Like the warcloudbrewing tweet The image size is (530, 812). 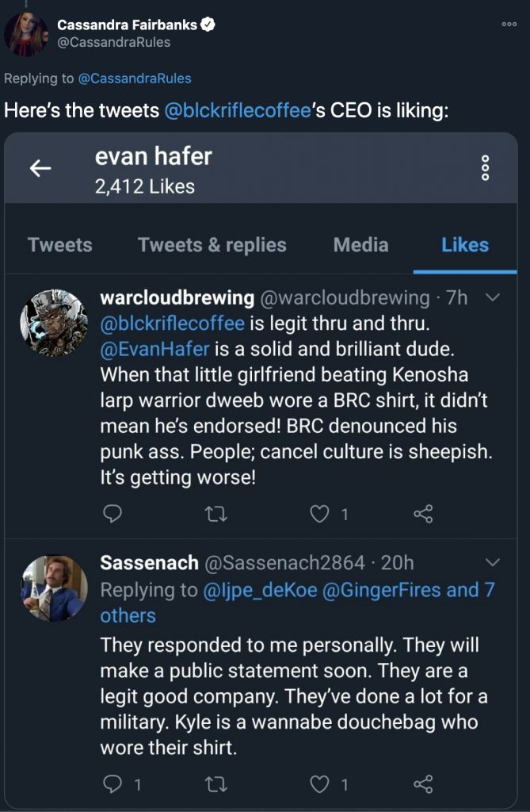click(x=319, y=515)
